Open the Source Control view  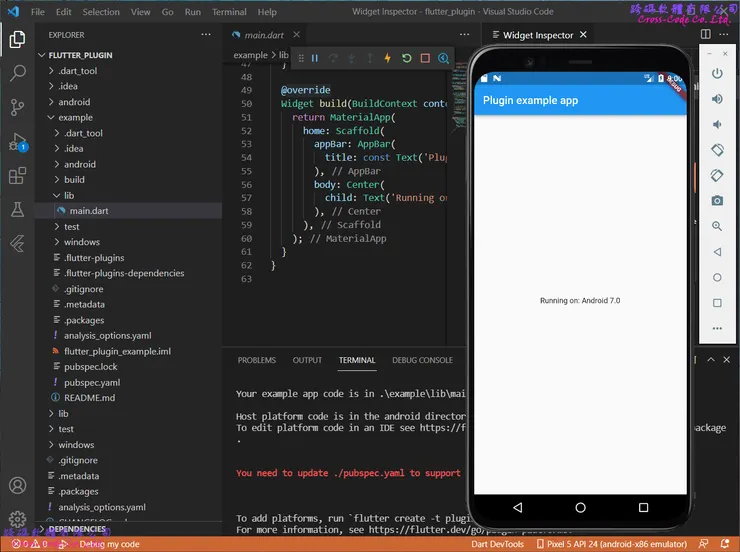[17, 107]
